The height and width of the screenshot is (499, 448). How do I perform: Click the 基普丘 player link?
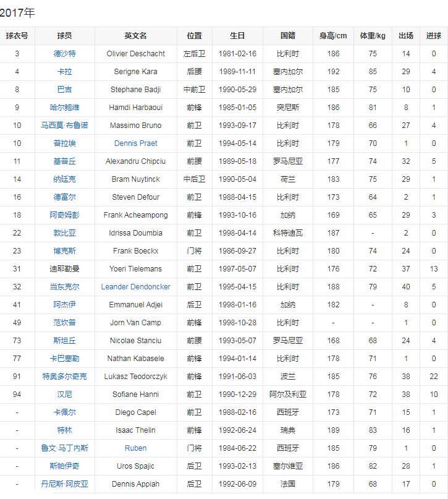[64, 161]
